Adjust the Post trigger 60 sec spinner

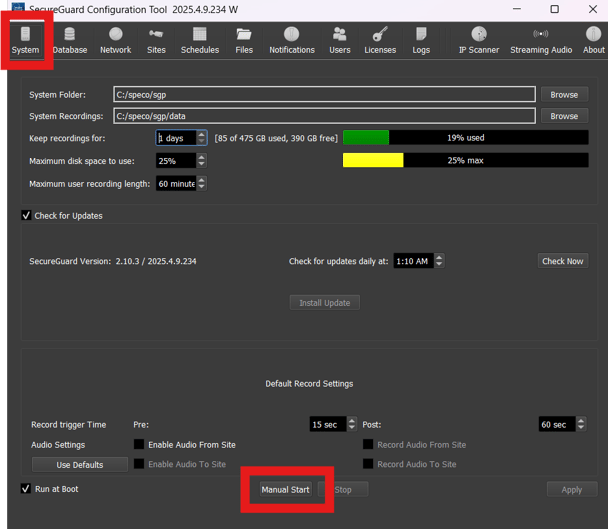(581, 424)
